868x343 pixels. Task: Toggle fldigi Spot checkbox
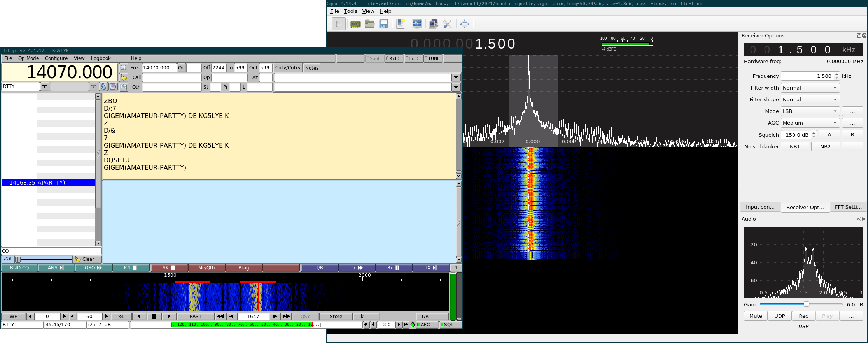pyautogui.click(x=374, y=58)
